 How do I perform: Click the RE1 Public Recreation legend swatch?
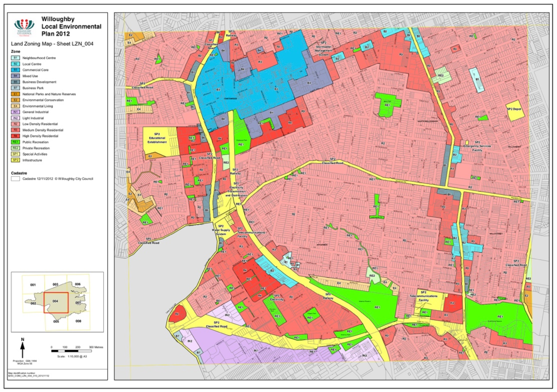click(15, 142)
